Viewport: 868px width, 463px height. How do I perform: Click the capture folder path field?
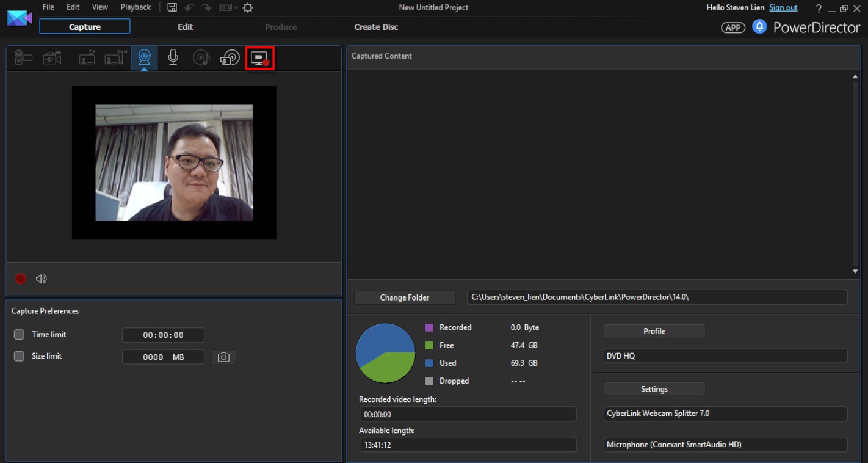pyautogui.click(x=657, y=297)
